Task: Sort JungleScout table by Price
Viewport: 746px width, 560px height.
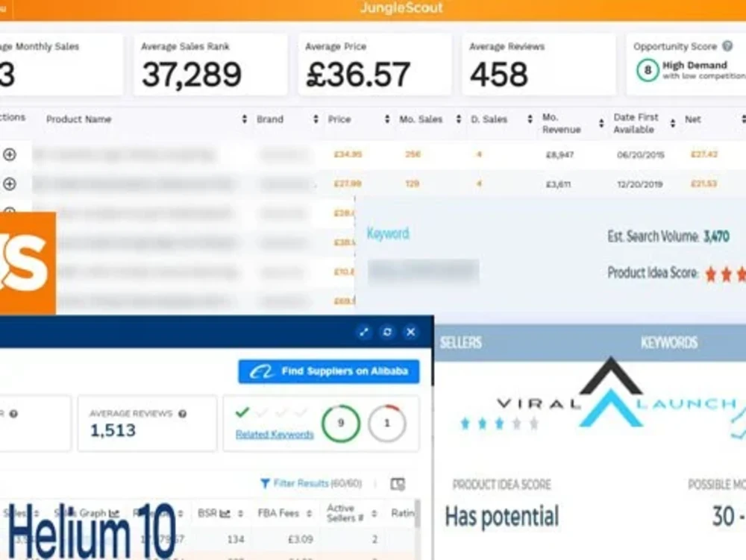Action: click(x=386, y=119)
